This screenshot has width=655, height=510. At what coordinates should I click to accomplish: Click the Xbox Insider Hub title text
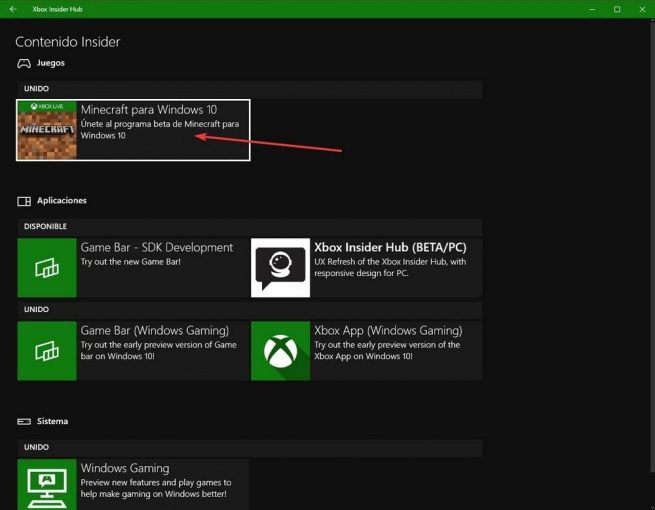tap(57, 9)
